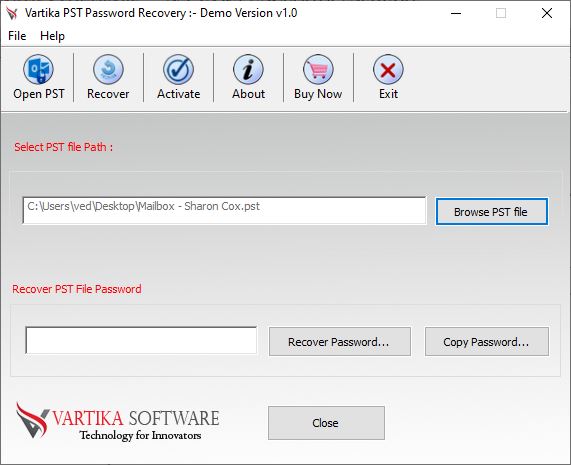571x465 pixels.
Task: Select the Recover toolbar icon
Action: [108, 69]
